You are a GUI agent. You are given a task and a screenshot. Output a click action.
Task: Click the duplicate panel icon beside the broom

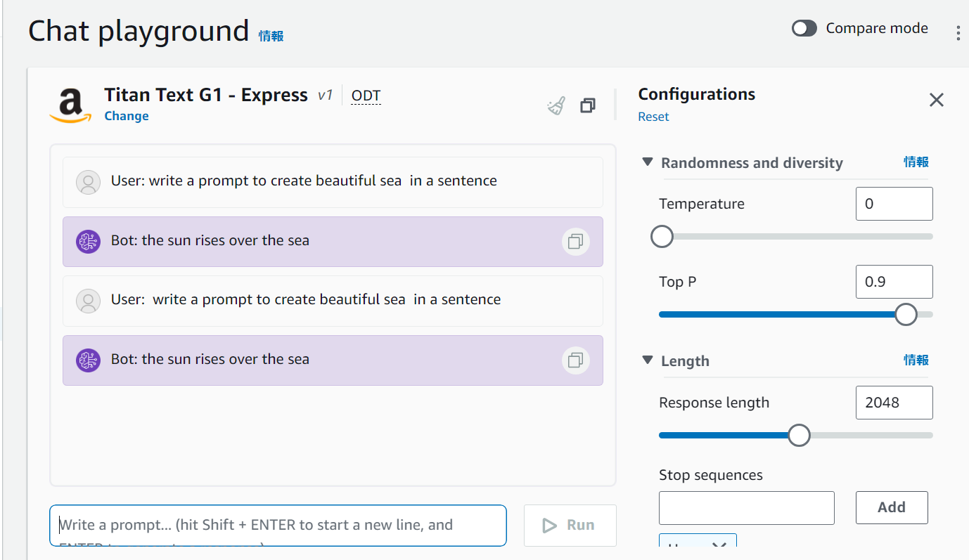click(x=588, y=105)
